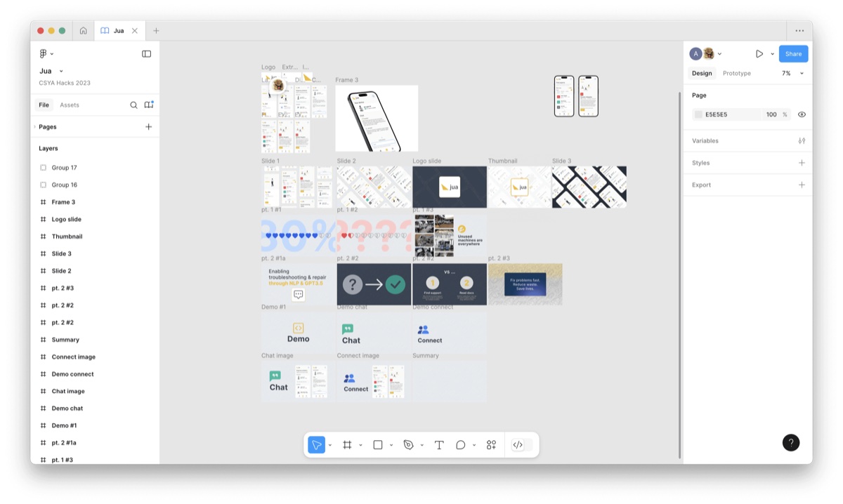Expand the Comment tool options chevron
Image resolution: width=843 pixels, height=504 pixels.
tap(474, 445)
